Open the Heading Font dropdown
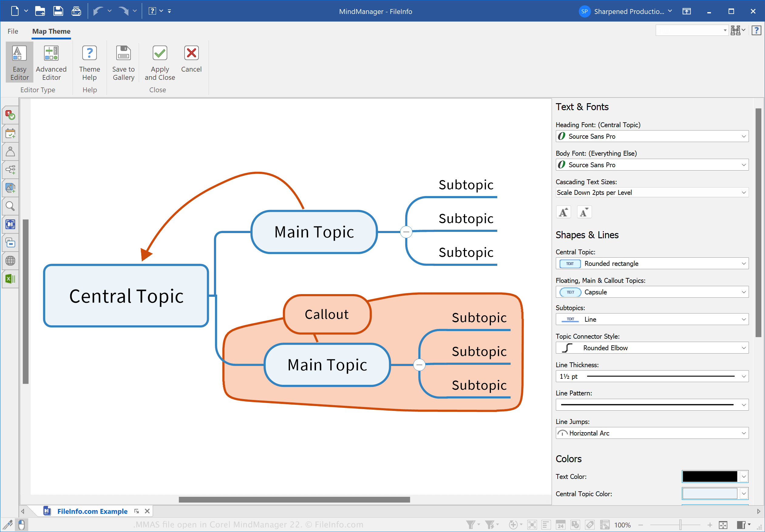 652,136
